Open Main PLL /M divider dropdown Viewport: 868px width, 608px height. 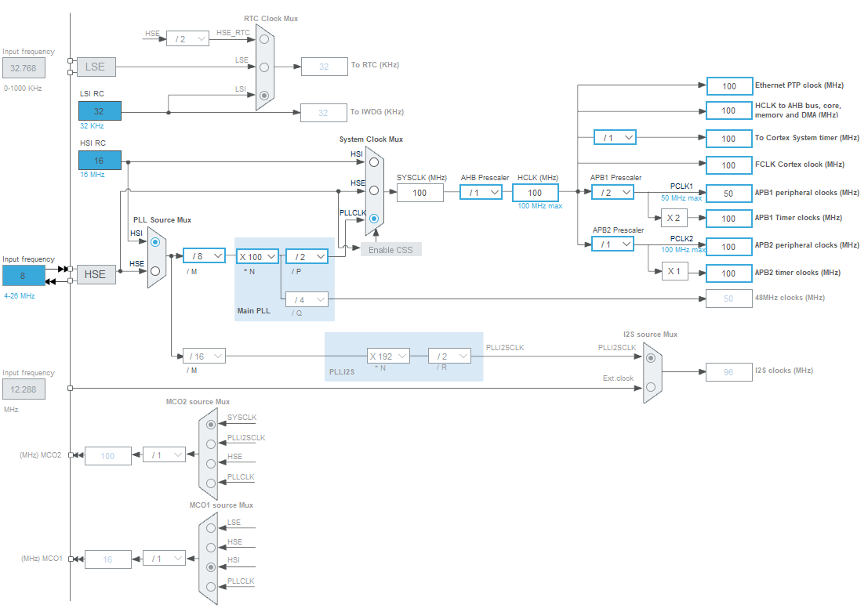(x=204, y=256)
